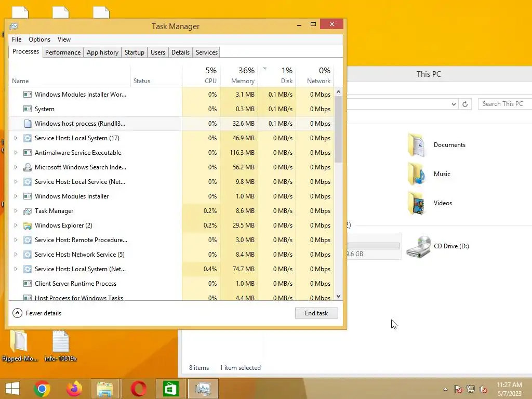The width and height of the screenshot is (532, 399).
Task: Open the Start menu from taskbar
Action: 12,389
